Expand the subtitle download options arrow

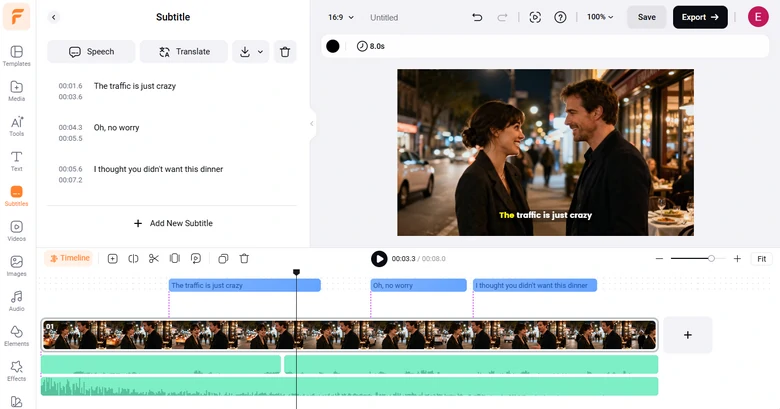[x=261, y=52]
